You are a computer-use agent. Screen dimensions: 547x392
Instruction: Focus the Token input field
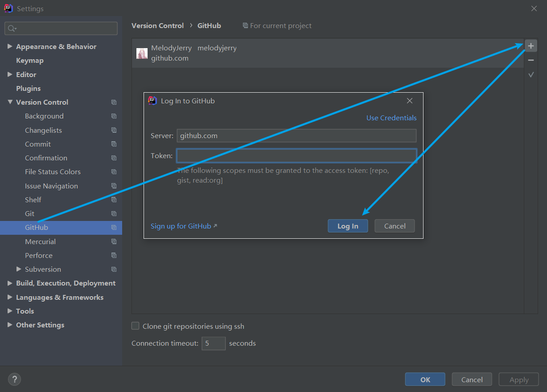coord(296,155)
